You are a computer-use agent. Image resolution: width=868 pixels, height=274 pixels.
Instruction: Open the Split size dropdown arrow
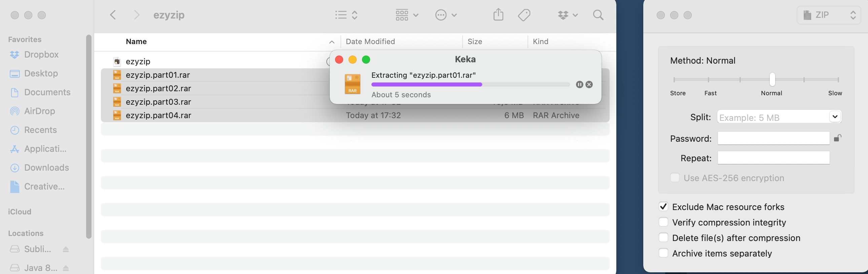[835, 116]
